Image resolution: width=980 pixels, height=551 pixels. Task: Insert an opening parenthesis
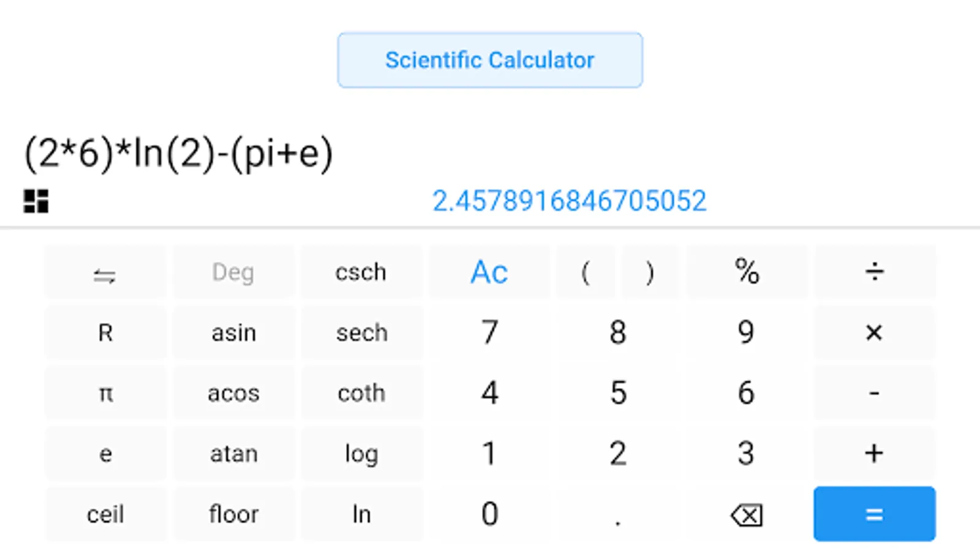click(586, 272)
